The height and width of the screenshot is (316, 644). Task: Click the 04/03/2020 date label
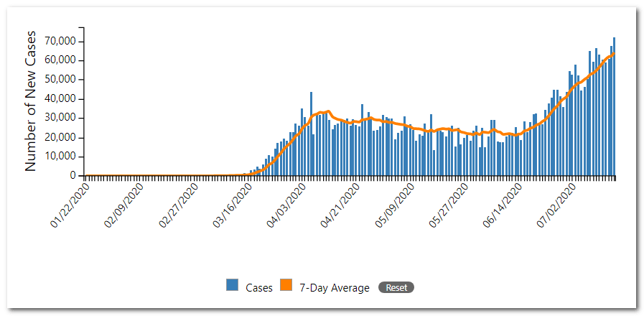coord(287,206)
